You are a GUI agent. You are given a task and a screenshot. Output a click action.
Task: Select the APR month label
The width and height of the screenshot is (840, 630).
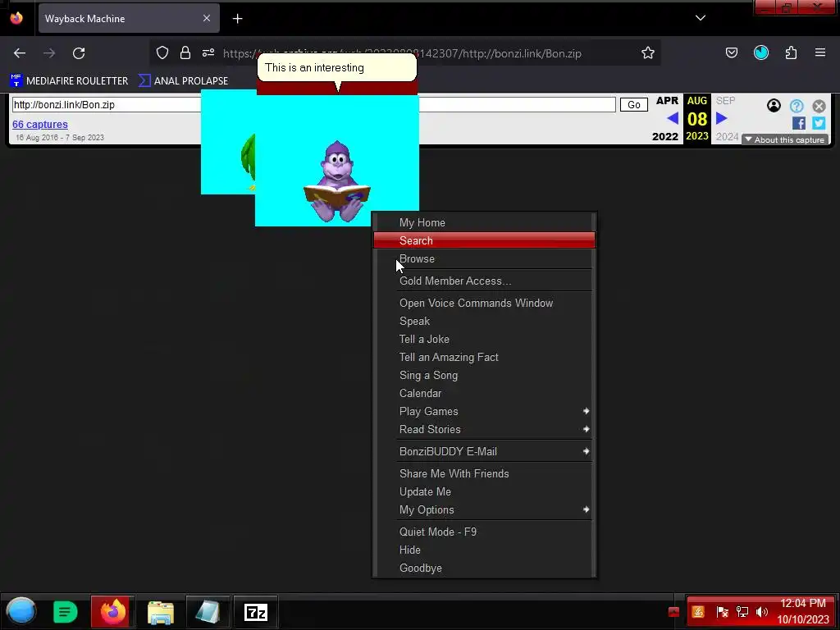click(x=667, y=101)
